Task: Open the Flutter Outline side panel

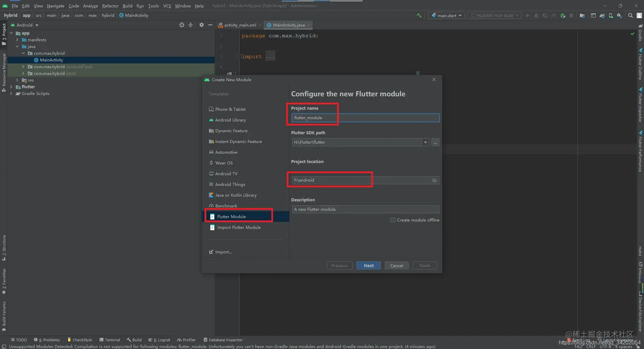Action: pyautogui.click(x=640, y=64)
